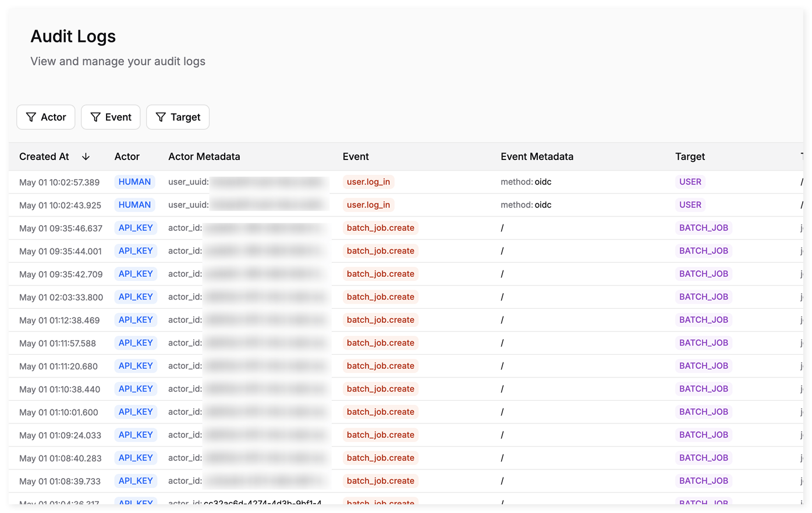Select timestamp May 01 01:11:20.680

pos(58,366)
